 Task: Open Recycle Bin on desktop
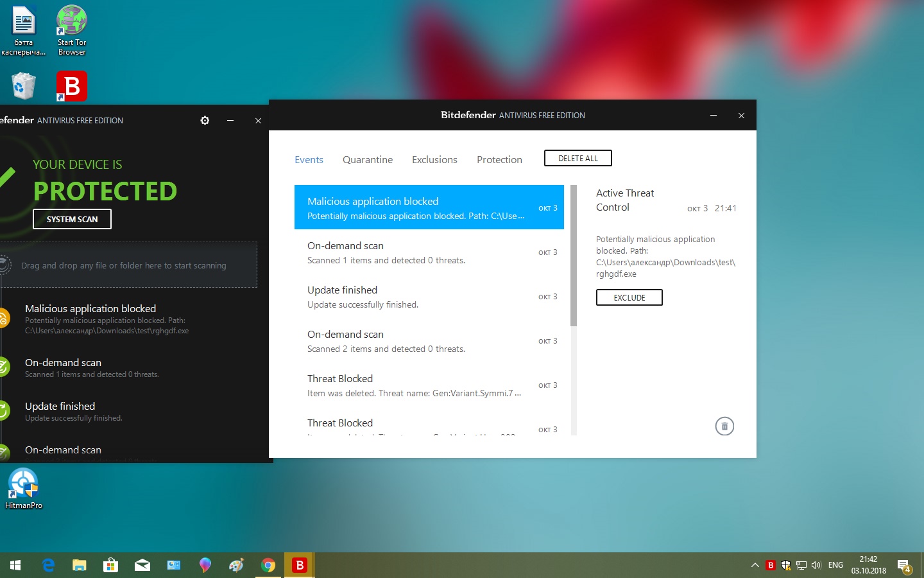(24, 87)
